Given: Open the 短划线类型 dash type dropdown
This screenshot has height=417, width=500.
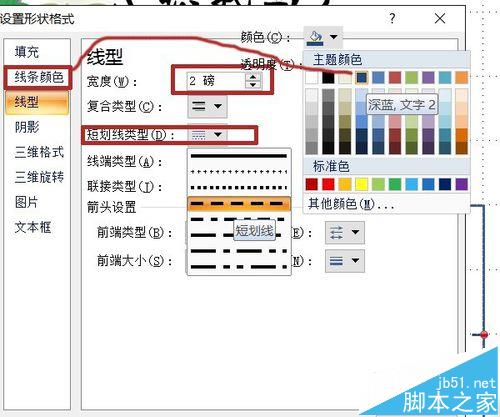Looking at the screenshot, I should (207, 135).
